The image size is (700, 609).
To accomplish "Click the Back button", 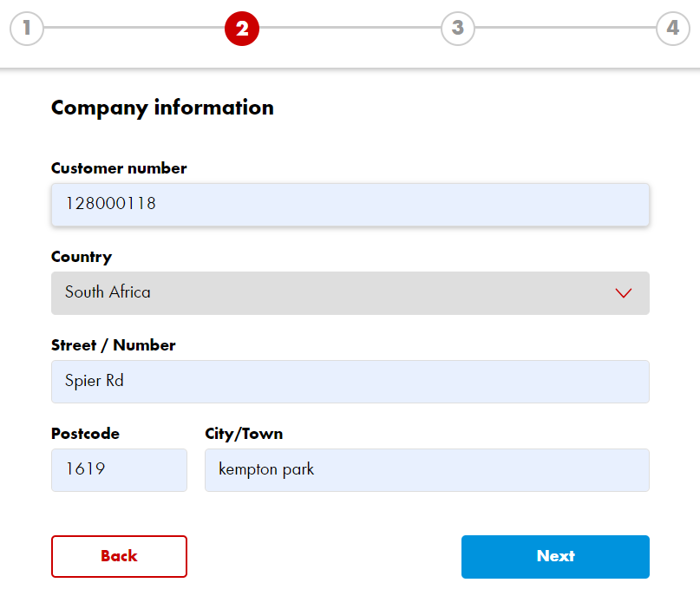I will coord(119,556).
